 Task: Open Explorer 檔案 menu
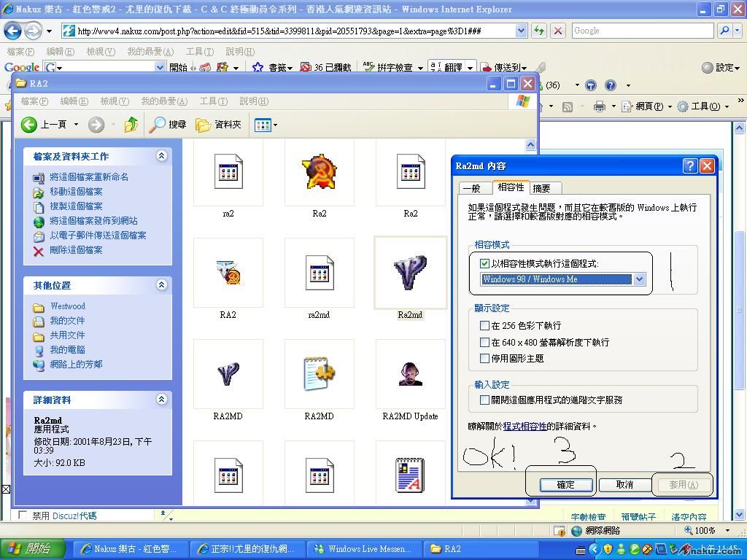[x=34, y=101]
